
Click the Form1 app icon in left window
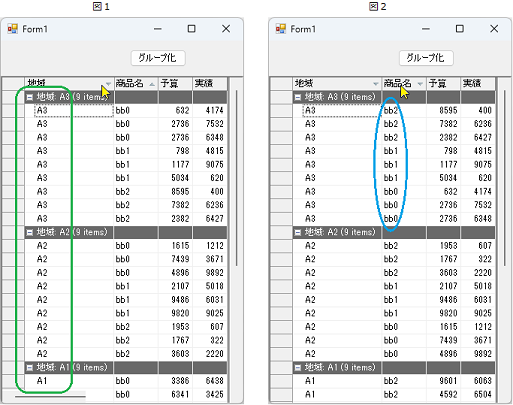tap(13, 29)
